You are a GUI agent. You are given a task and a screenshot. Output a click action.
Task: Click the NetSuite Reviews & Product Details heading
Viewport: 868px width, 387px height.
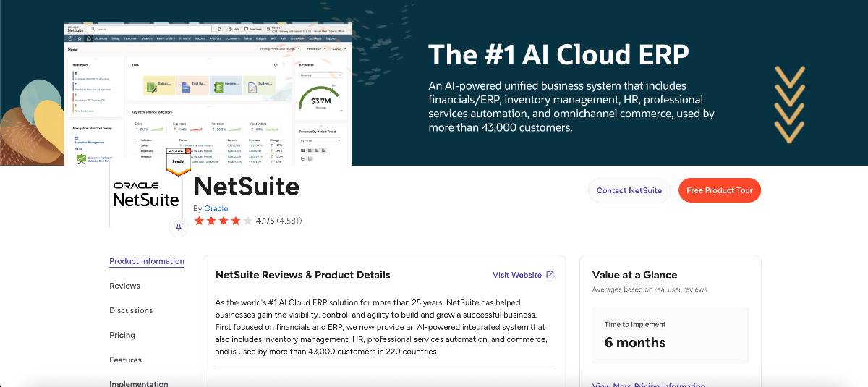(x=303, y=275)
